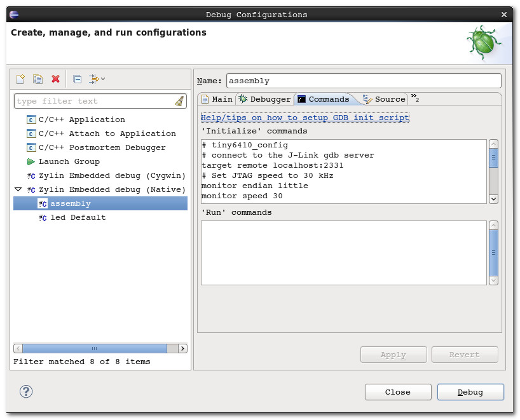This screenshot has height=420, width=520.
Task: Click the Initialize commands scrollbar thumb
Action: (493, 158)
